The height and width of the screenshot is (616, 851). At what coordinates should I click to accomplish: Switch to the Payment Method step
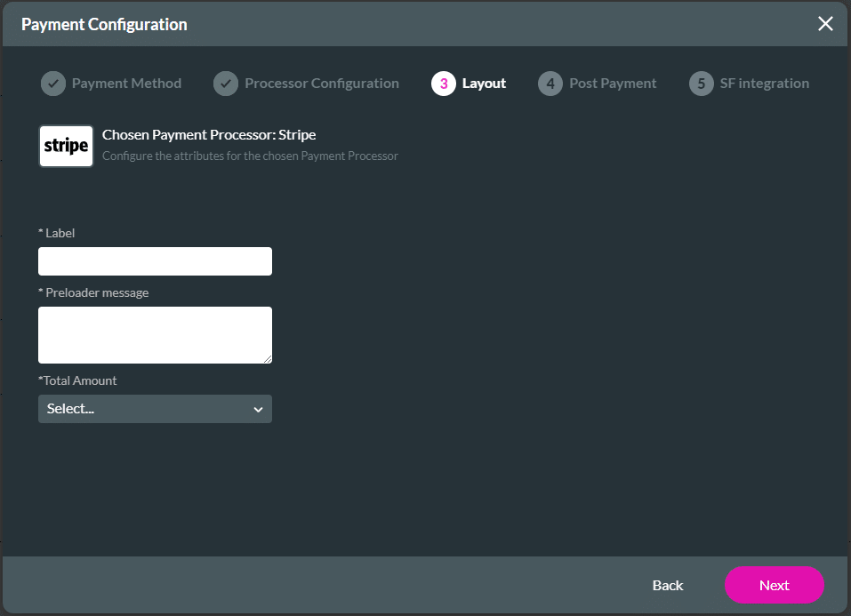tap(125, 83)
